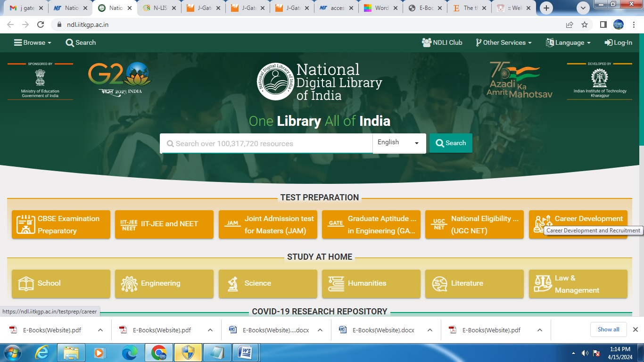Screen dimensions: 644x362
Task: Open a new browser tab
Action: coord(546,8)
